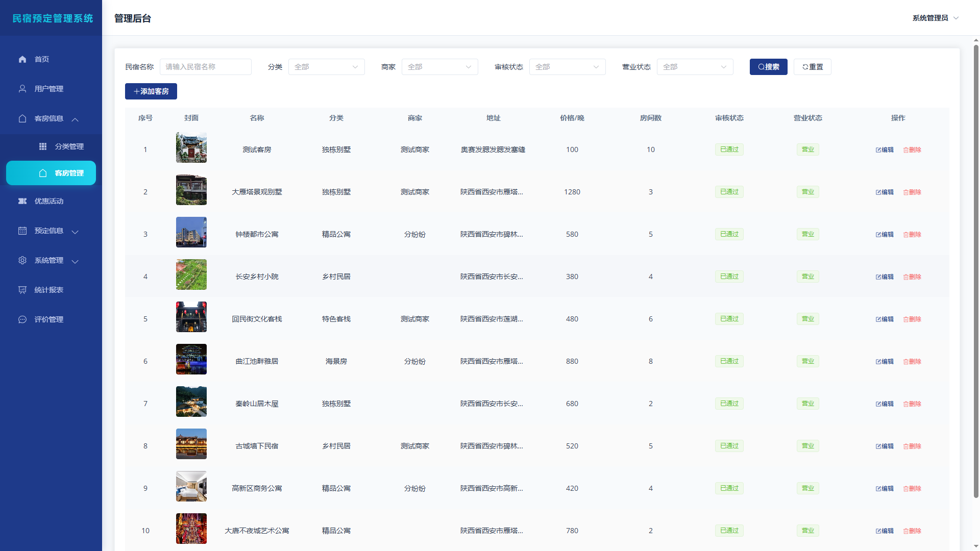Open the 营业状态 filter dropdown
The width and height of the screenshot is (980, 551).
[695, 67]
